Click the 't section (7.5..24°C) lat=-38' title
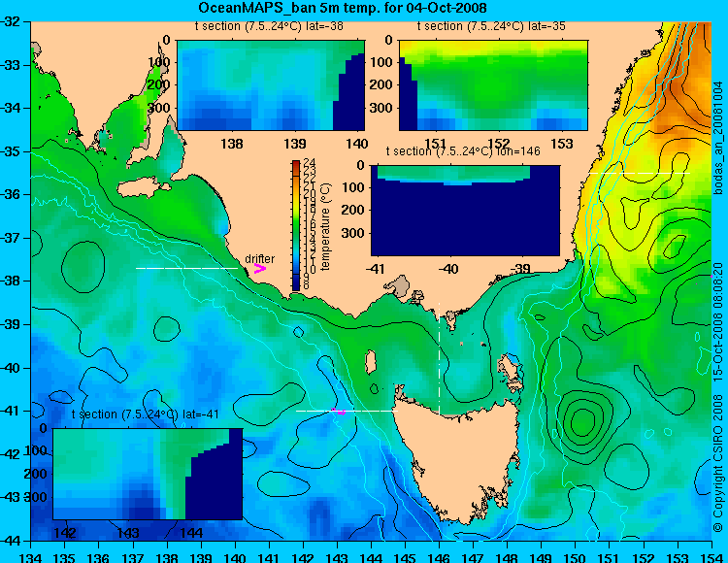The height and width of the screenshot is (563, 728). click(x=269, y=26)
